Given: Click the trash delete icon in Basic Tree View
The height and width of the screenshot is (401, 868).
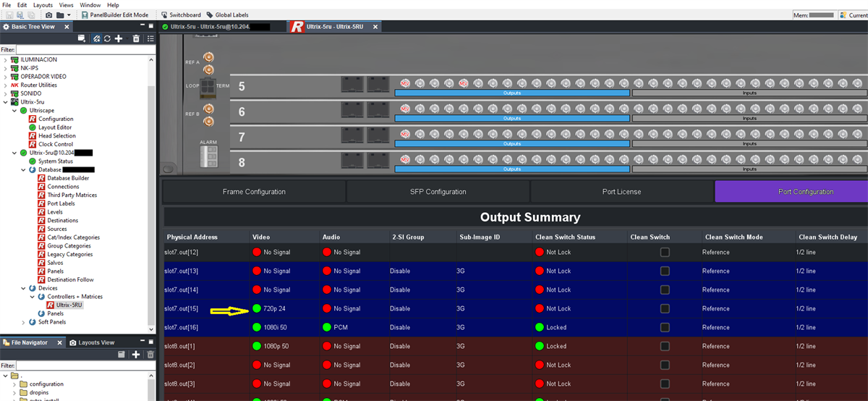Looking at the screenshot, I should coord(135,38).
